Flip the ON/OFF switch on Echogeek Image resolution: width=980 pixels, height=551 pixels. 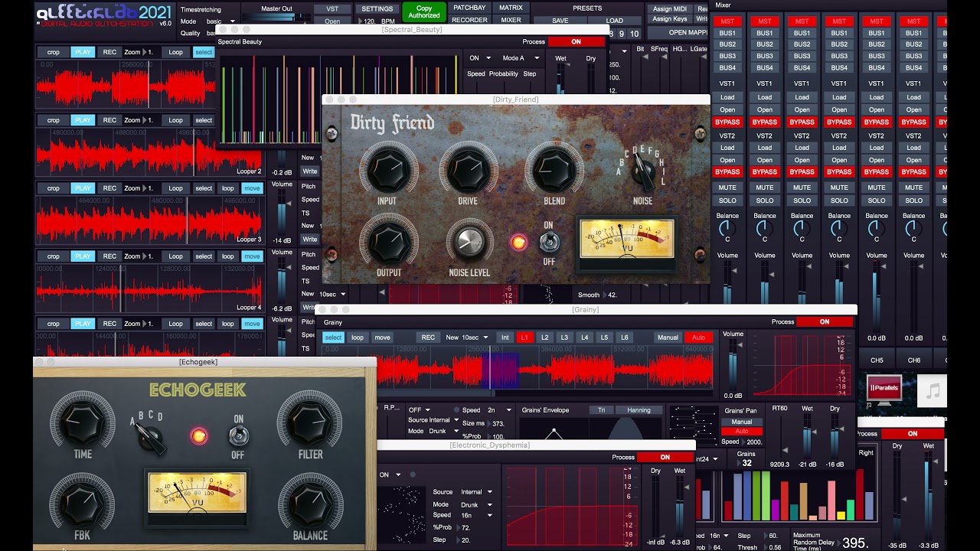[238, 436]
